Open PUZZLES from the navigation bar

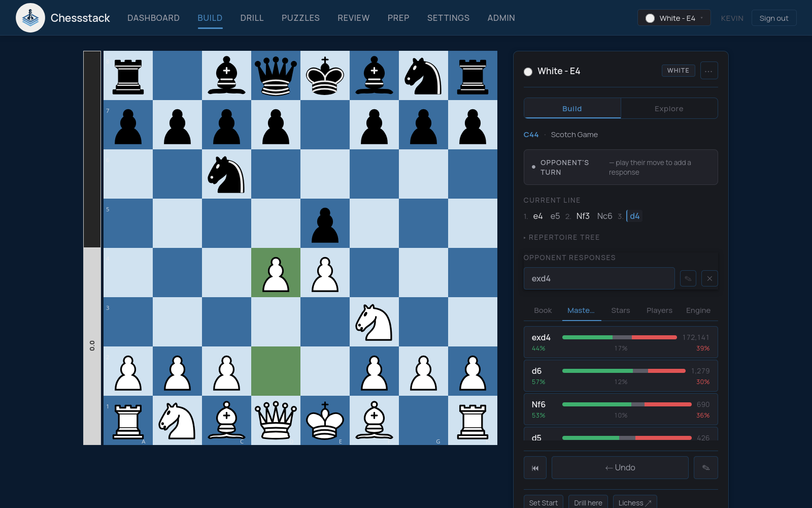pos(300,18)
